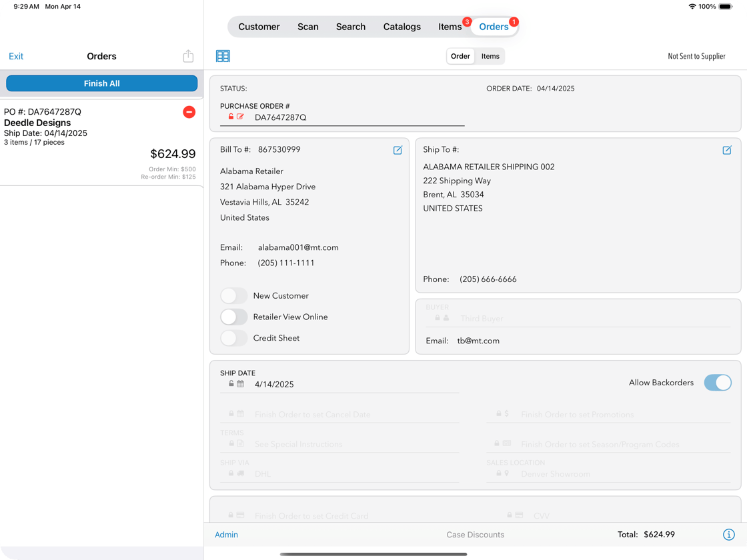Click the buyer person icon
This screenshot has height=560, width=747.
pyautogui.click(x=446, y=317)
